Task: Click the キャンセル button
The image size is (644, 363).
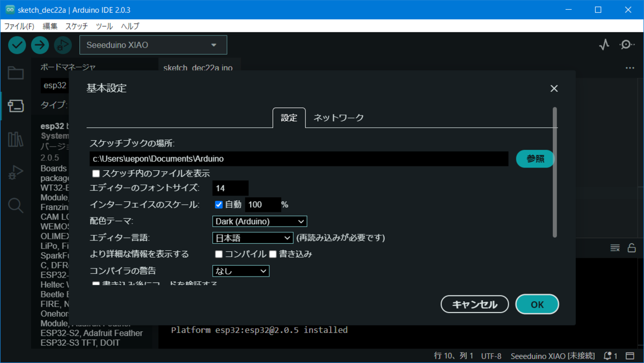Action: pos(474,304)
